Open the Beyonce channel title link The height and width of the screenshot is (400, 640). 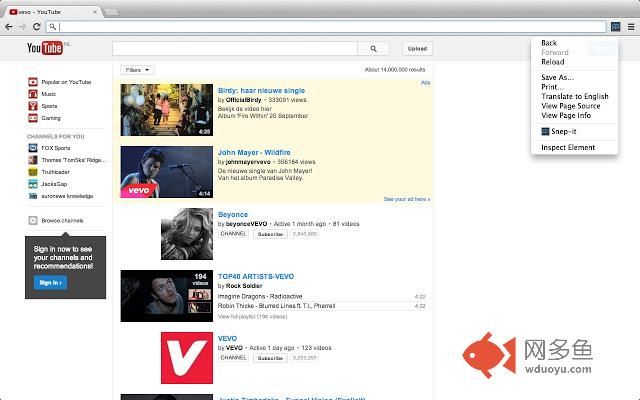[233, 214]
